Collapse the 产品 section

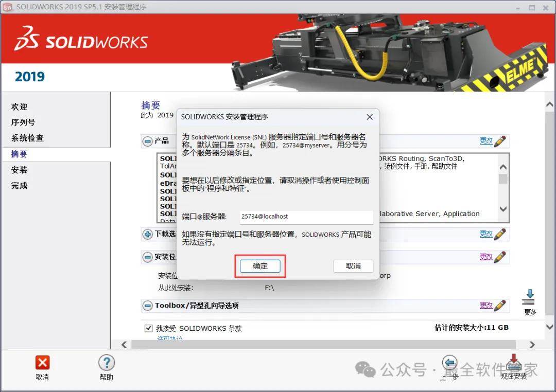tap(148, 141)
